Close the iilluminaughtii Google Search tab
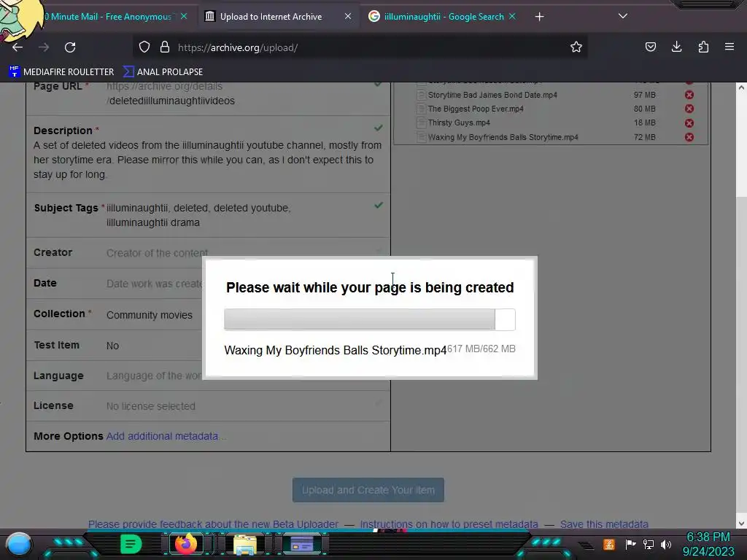 coord(512,16)
